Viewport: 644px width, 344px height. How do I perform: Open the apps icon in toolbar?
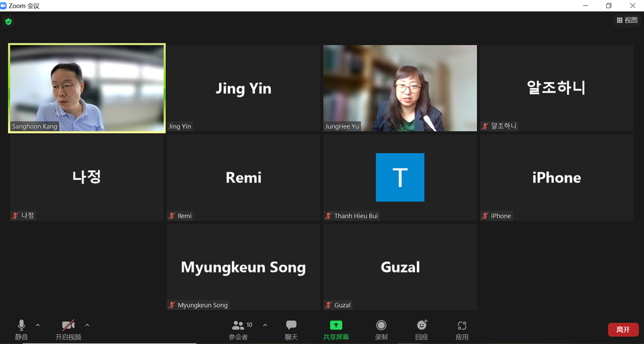click(x=462, y=325)
